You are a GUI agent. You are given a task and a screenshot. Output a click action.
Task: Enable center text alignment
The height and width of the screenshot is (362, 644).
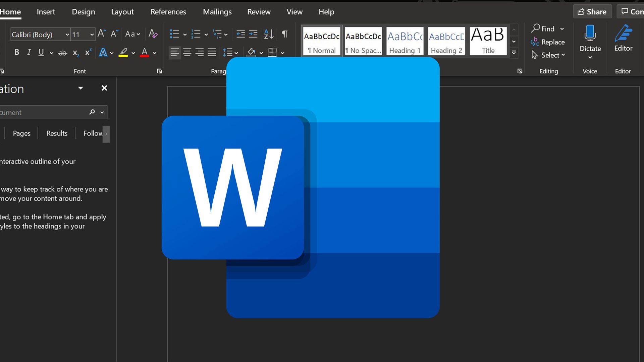pos(187,52)
